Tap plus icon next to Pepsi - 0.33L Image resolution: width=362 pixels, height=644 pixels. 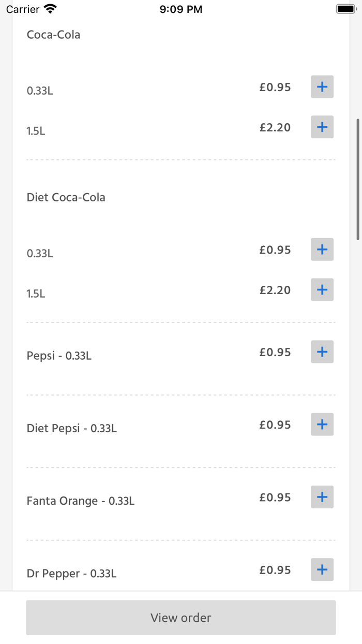point(322,352)
